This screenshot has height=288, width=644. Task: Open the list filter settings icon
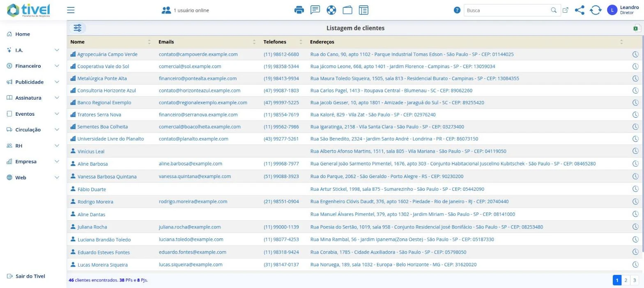(78, 28)
